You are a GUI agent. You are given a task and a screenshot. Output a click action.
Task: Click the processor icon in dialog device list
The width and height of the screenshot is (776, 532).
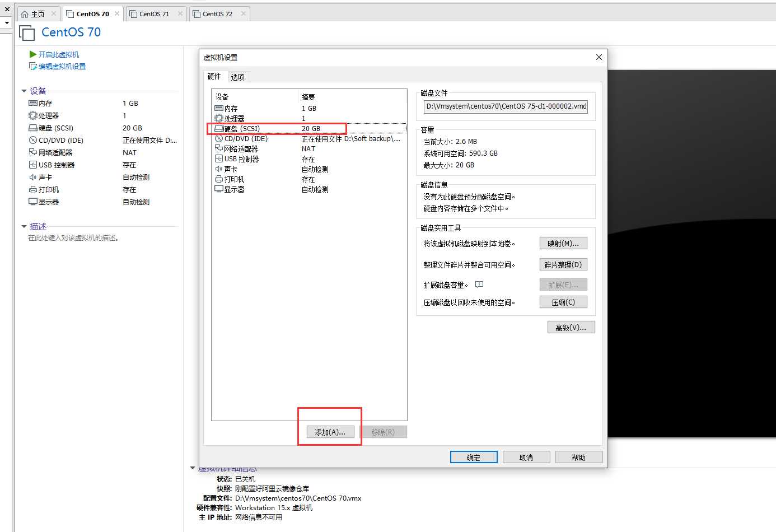tap(219, 118)
